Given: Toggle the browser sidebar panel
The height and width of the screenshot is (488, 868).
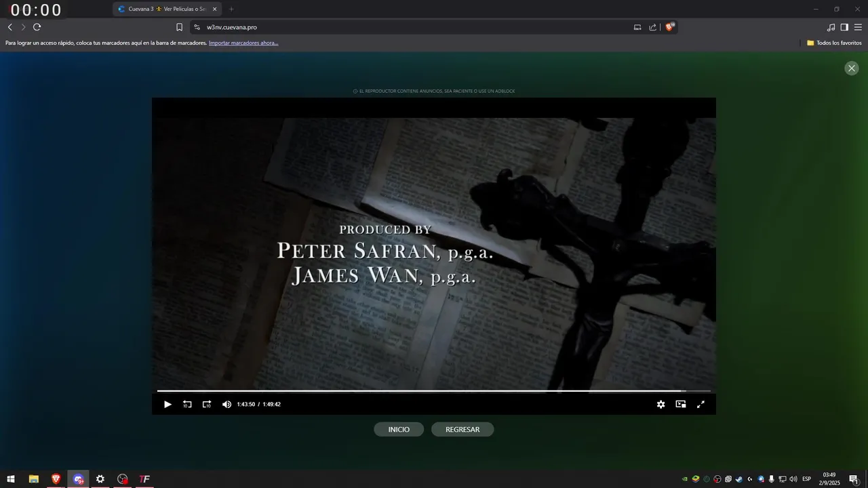Looking at the screenshot, I should tap(844, 27).
